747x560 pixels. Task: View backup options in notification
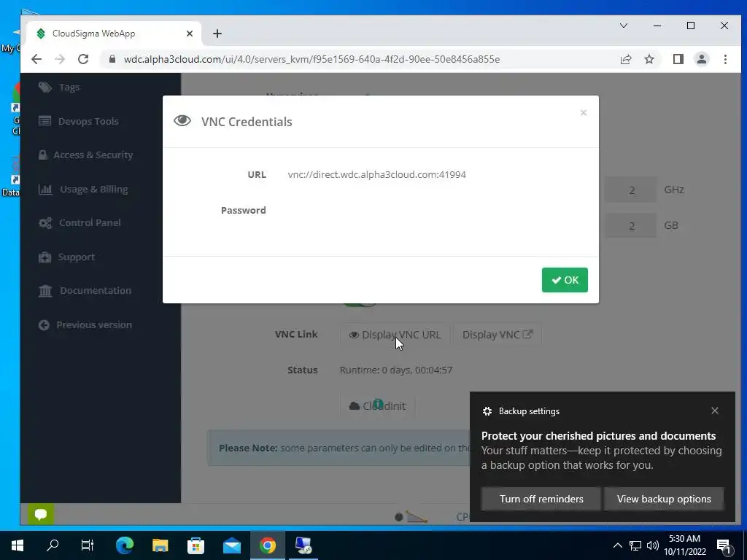664,499
